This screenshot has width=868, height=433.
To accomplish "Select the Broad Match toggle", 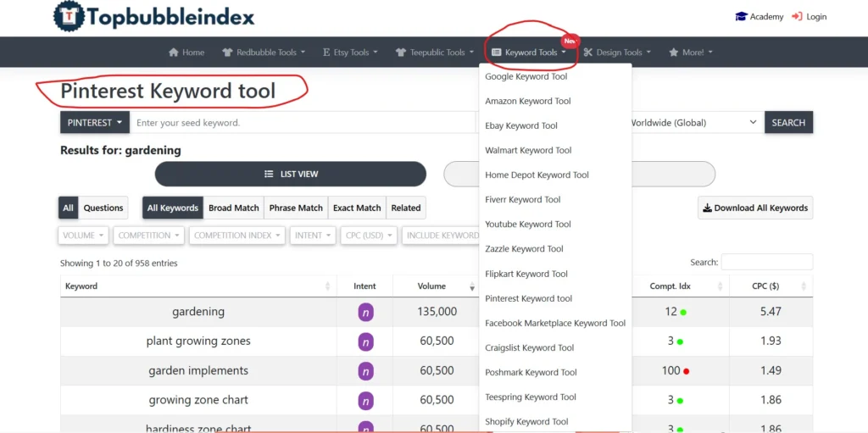I will coord(234,208).
